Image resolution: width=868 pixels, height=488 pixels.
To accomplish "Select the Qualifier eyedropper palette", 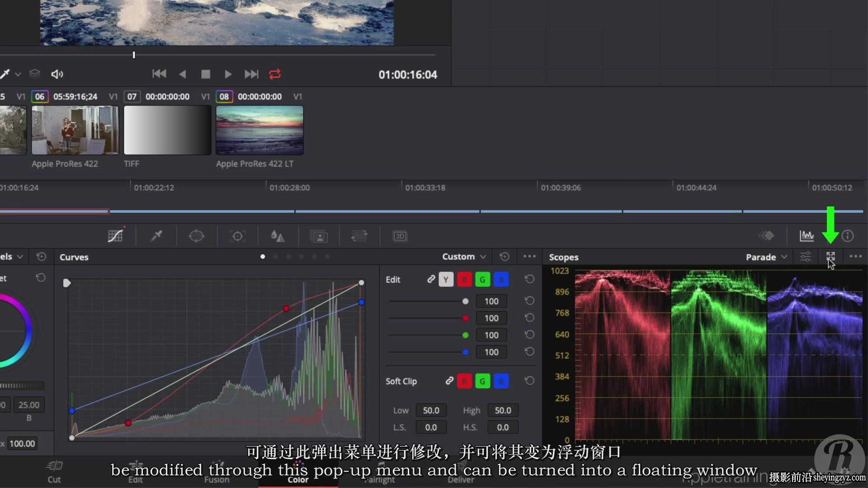I will [x=156, y=236].
